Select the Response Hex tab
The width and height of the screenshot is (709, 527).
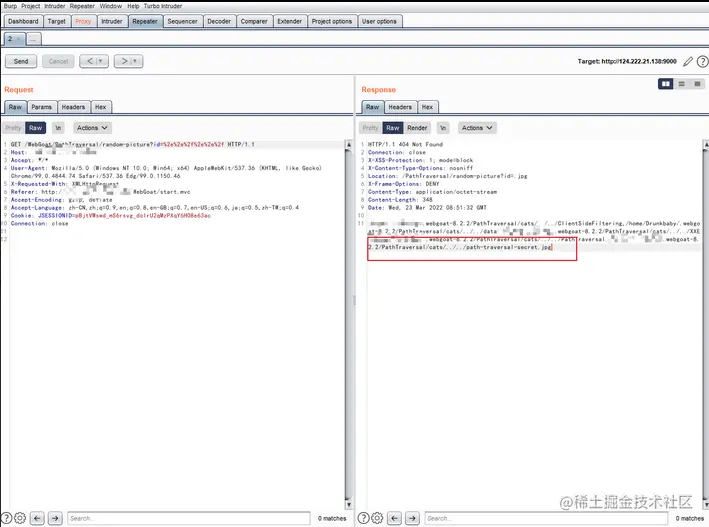(x=427, y=107)
